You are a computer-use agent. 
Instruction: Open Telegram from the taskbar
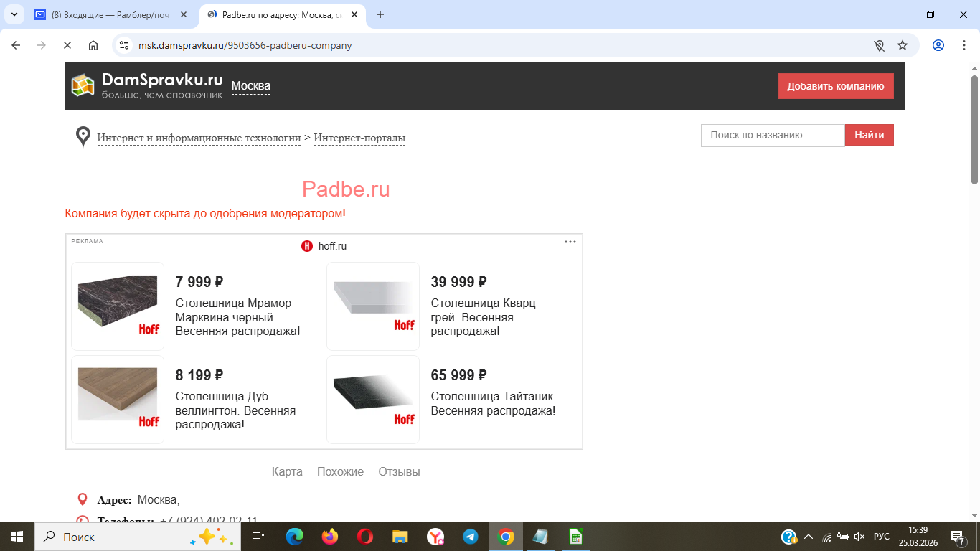470,537
